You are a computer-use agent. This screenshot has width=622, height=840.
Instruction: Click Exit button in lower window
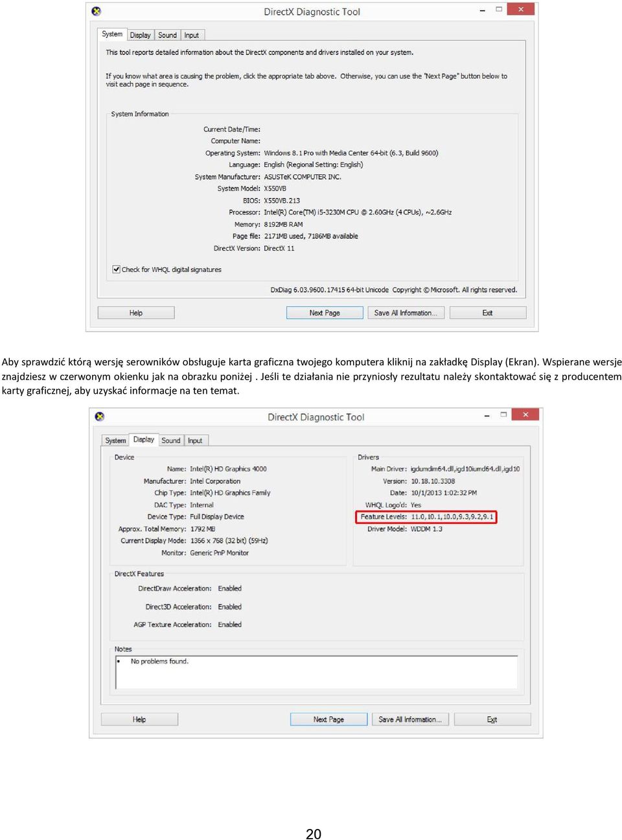pyautogui.click(x=492, y=720)
